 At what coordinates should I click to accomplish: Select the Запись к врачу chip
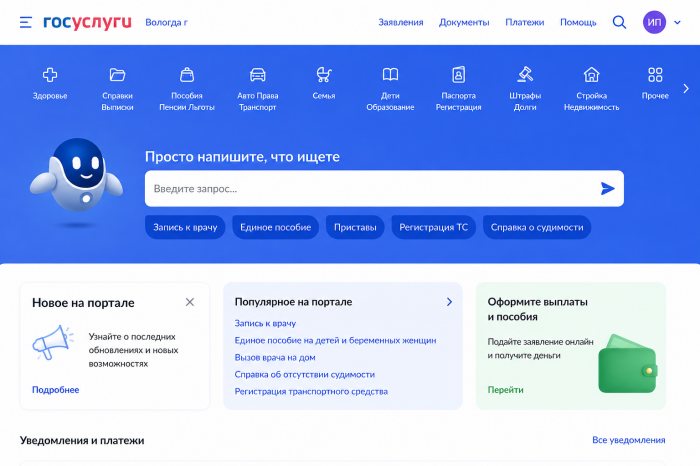click(x=185, y=227)
